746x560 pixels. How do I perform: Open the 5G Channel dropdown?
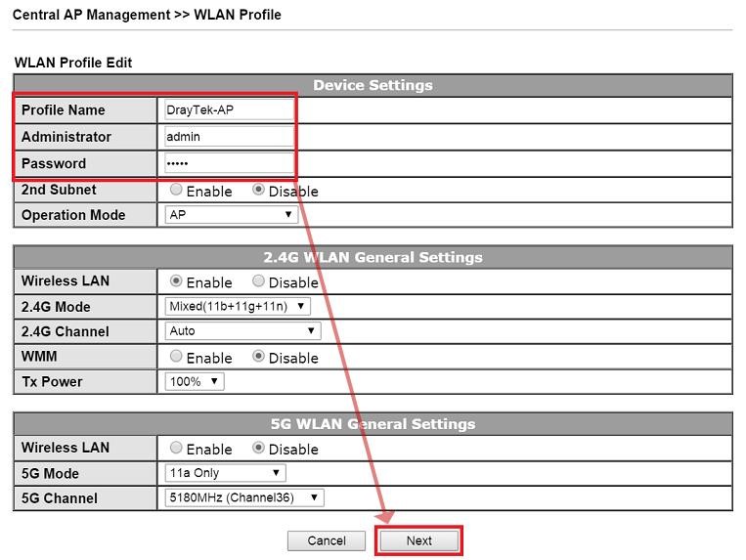[244, 498]
